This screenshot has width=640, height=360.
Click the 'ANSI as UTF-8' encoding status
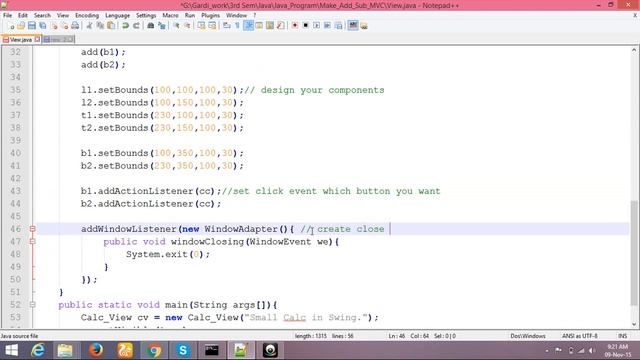click(580, 336)
